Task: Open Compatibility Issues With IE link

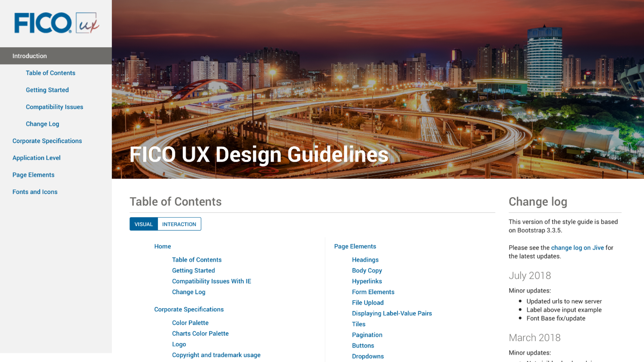Action: pos(212,281)
